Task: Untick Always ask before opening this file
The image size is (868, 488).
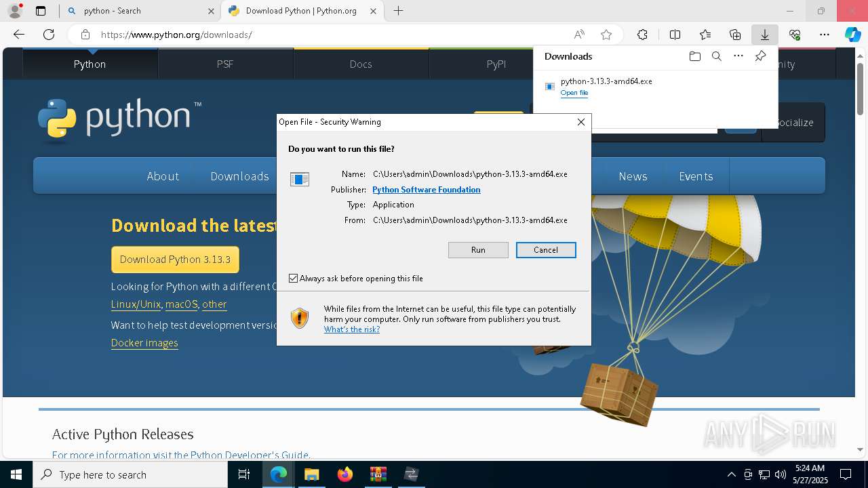Action: 293,279
